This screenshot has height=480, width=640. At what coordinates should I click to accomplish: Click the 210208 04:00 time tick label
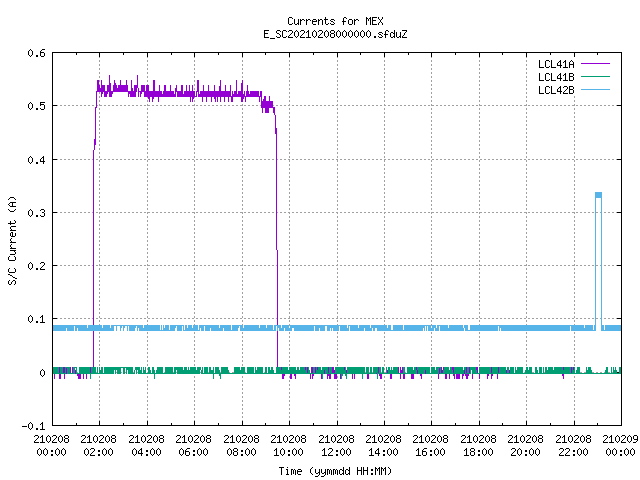click(146, 446)
